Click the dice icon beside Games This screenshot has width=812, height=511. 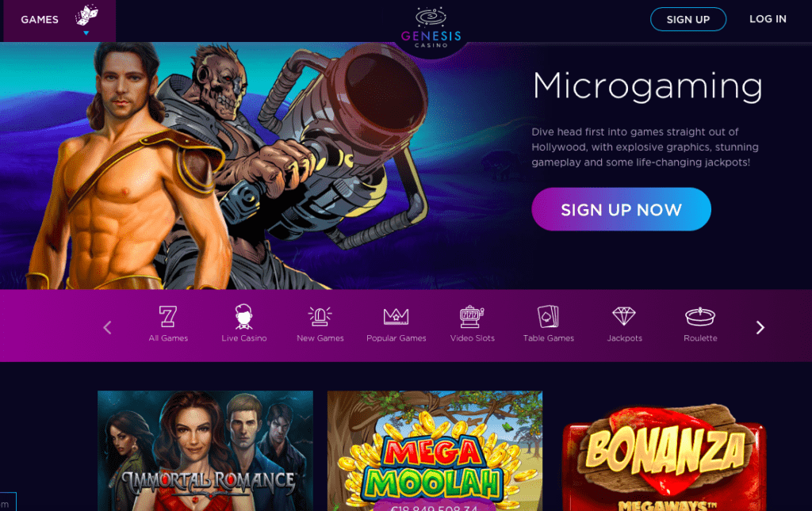(x=86, y=15)
